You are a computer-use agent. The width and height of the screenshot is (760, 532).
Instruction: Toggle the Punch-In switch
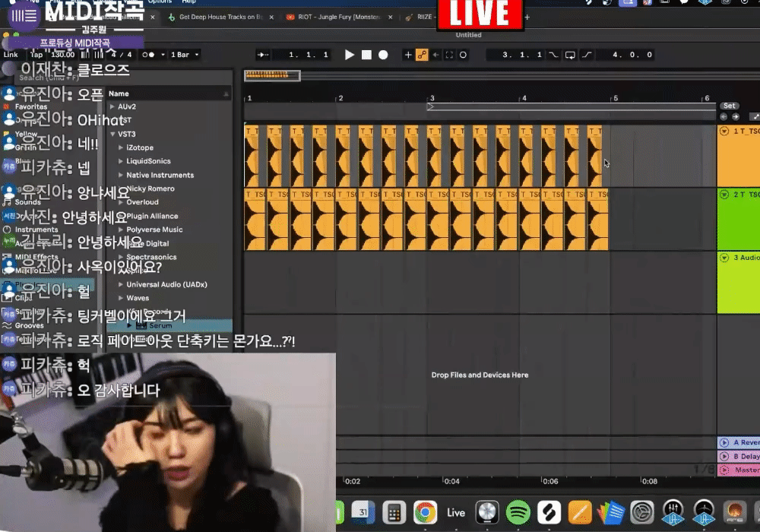553,55
